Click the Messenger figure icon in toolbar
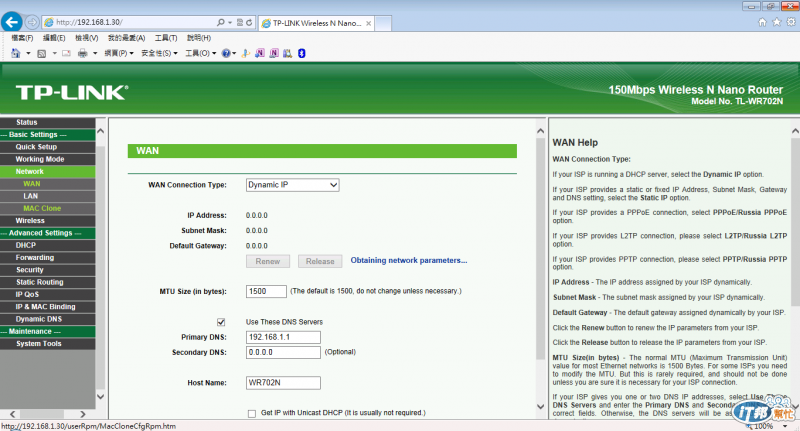The image size is (800, 431). tap(245, 53)
